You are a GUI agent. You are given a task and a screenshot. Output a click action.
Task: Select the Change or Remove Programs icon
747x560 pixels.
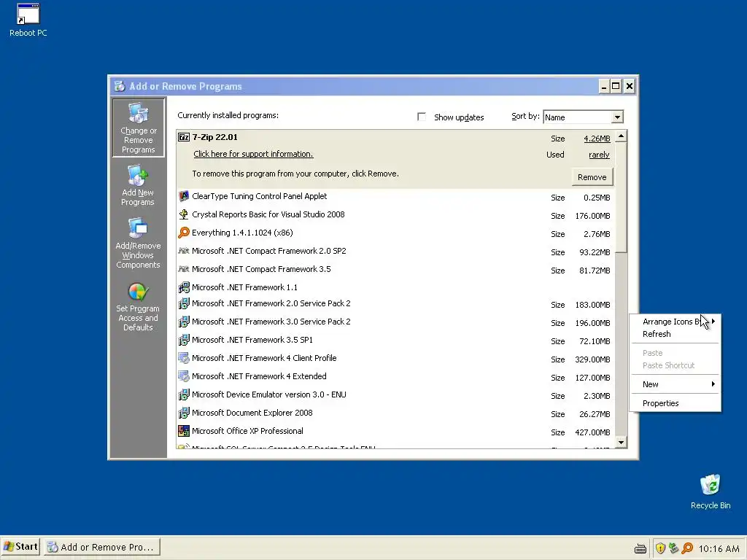pyautogui.click(x=138, y=127)
